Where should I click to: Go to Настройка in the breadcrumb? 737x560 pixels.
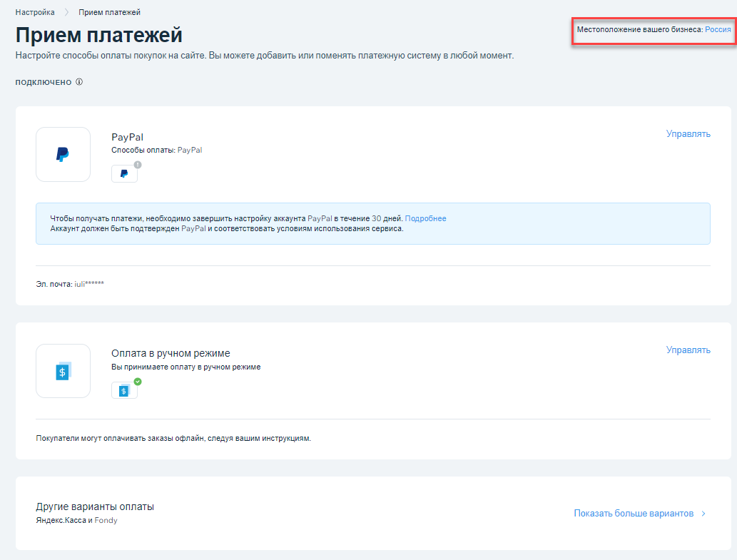35,13
